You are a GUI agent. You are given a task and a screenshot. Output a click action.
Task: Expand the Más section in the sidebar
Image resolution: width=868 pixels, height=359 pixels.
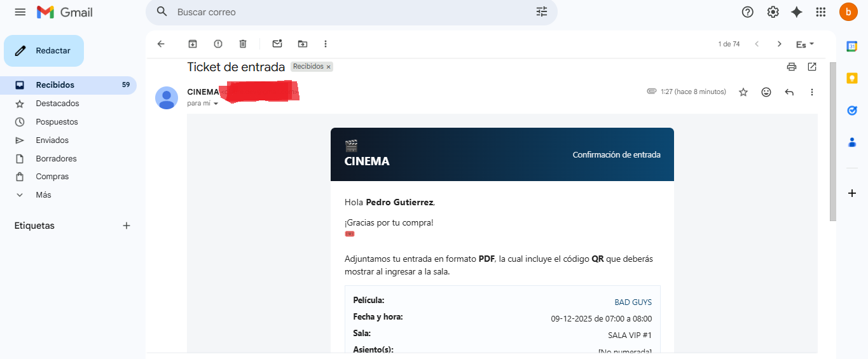43,195
